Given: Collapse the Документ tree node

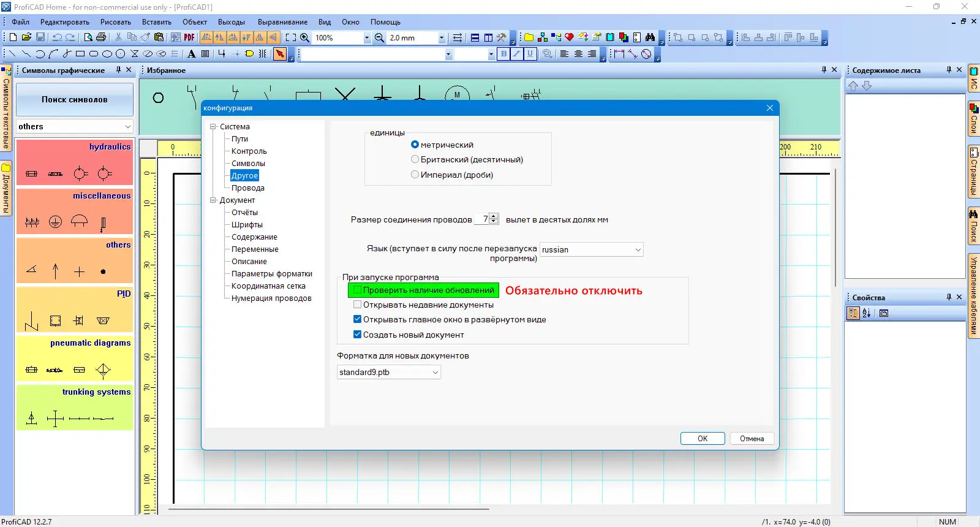Looking at the screenshot, I should click(213, 200).
